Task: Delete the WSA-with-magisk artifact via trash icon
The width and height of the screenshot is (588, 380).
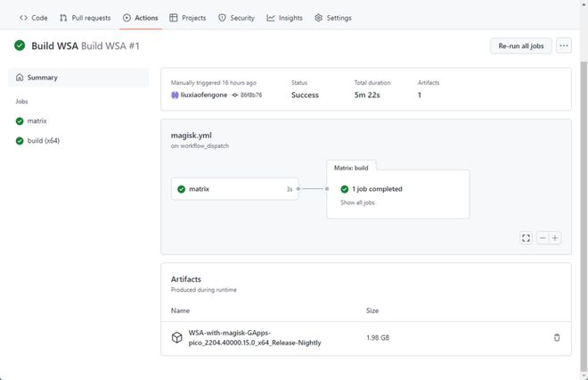Action: pos(557,338)
